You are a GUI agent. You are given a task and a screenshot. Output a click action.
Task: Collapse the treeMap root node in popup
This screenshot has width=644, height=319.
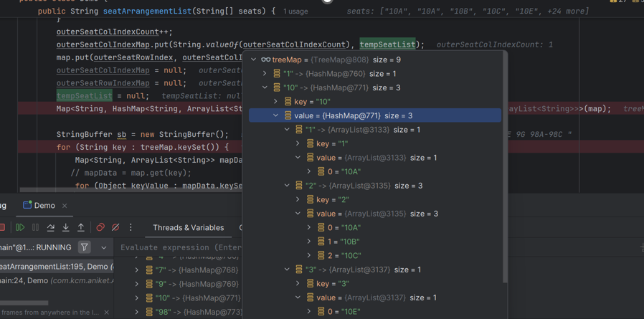[x=253, y=60]
